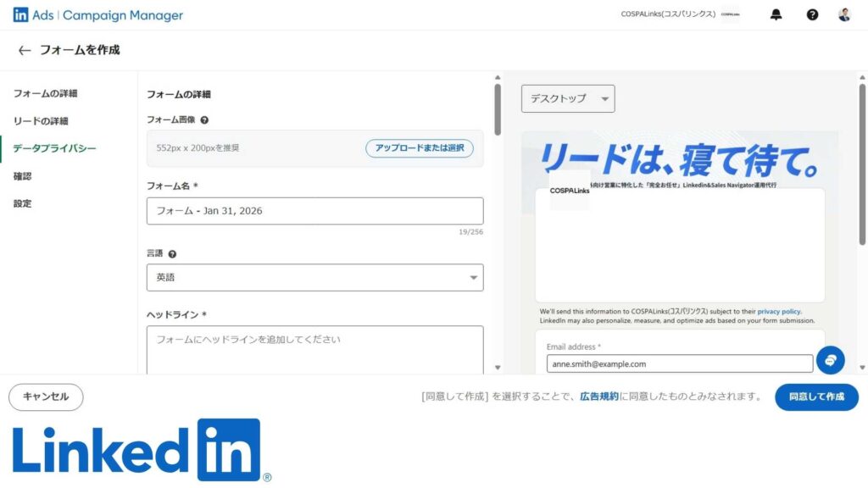Click the アップロードまたは選択 button
Viewport: 868px width, 488px height.
(x=420, y=147)
